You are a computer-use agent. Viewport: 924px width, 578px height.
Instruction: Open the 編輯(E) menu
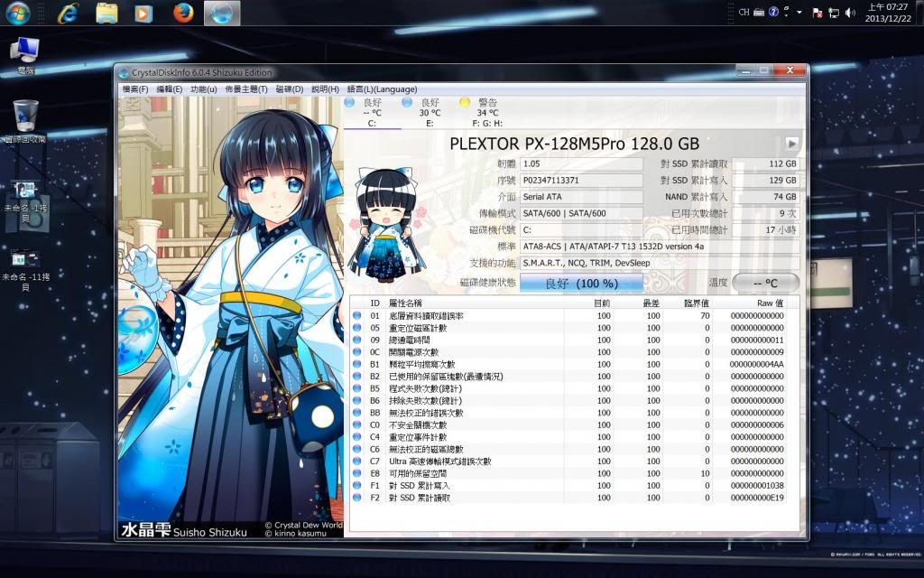tap(169, 89)
